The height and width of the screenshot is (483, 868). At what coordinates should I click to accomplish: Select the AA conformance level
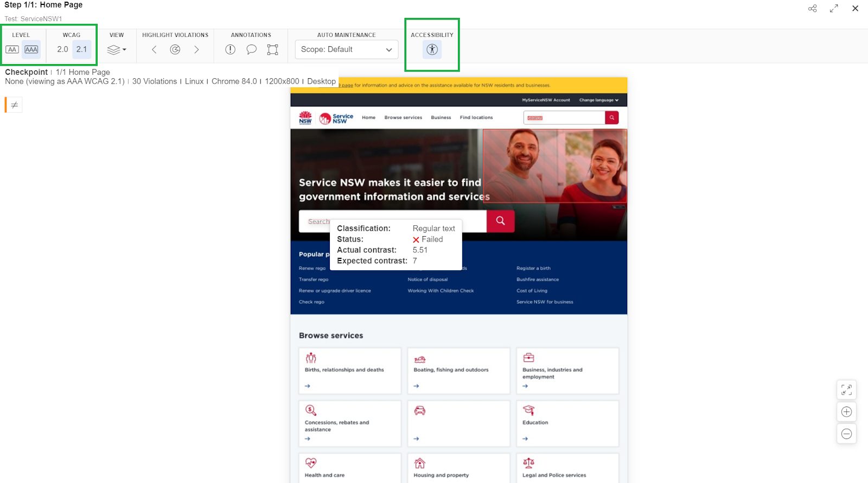tap(12, 49)
